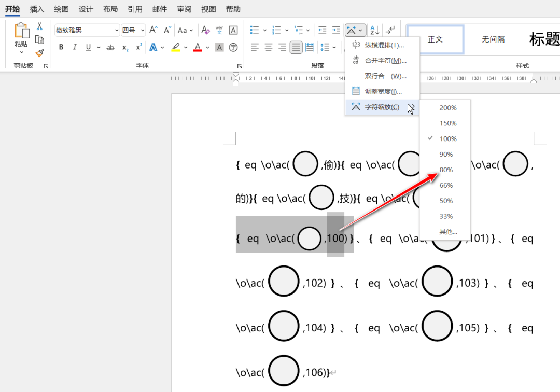Apply subscript formatting
Viewport: 560px width, 392px height.
point(124,47)
